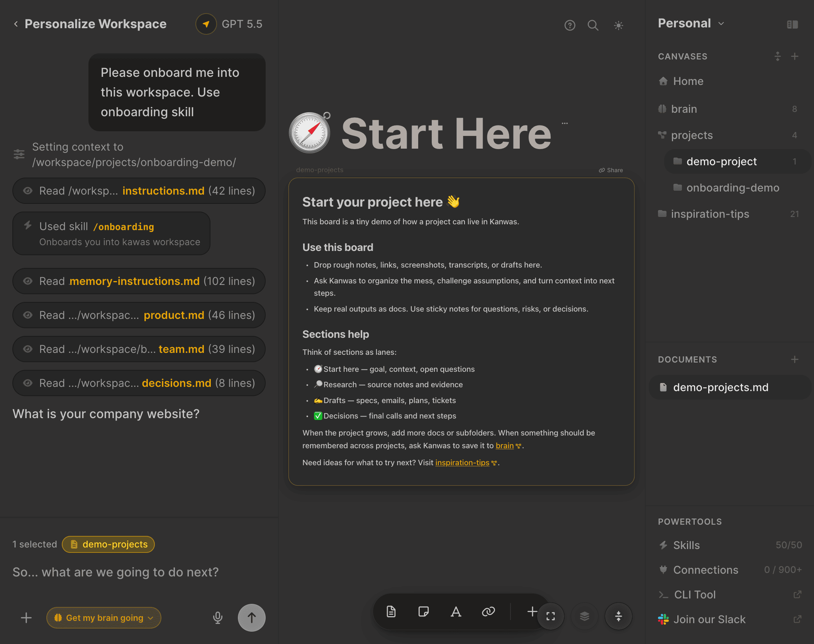
Task: Open the demo-projects.md document
Action: coord(730,387)
